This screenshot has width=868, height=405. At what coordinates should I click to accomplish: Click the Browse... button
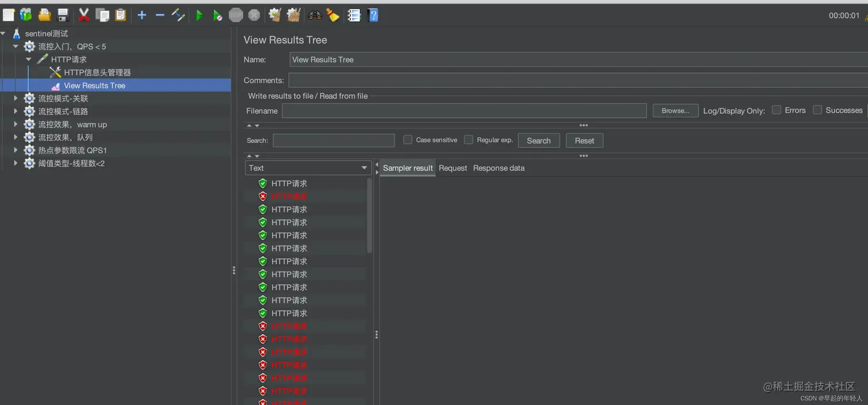(x=676, y=111)
